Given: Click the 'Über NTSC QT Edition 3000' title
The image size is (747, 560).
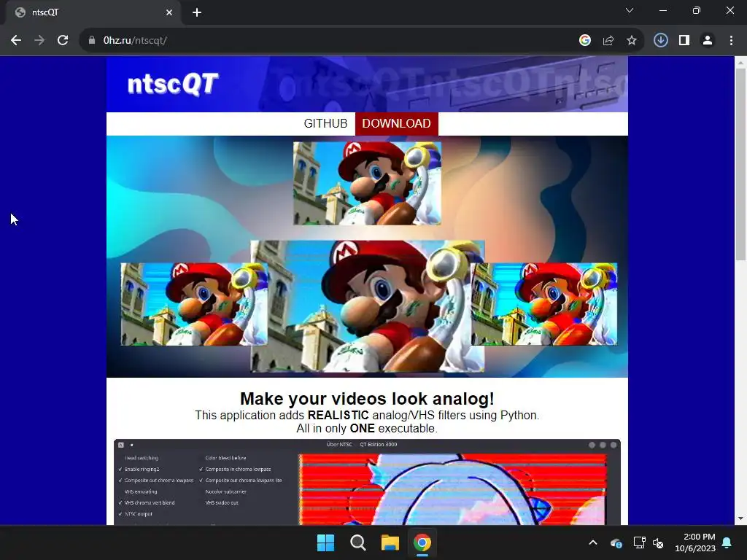Looking at the screenshot, I should click(362, 444).
